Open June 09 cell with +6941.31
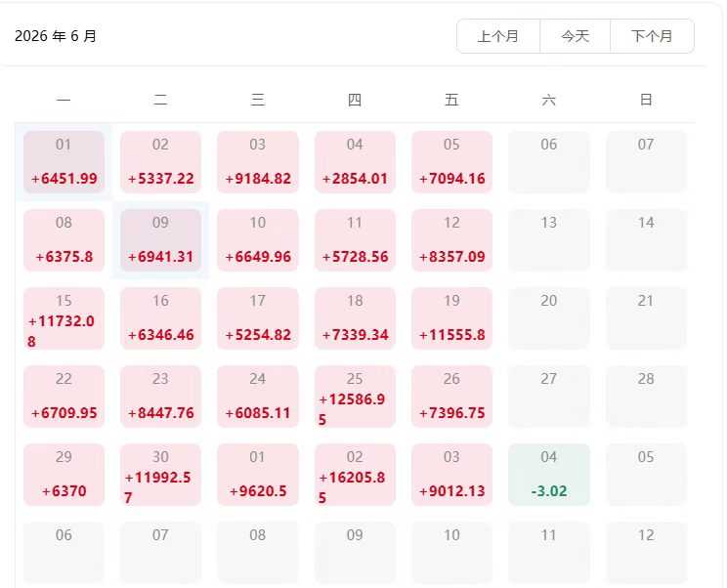Image resolution: width=727 pixels, height=588 pixels. click(x=161, y=240)
